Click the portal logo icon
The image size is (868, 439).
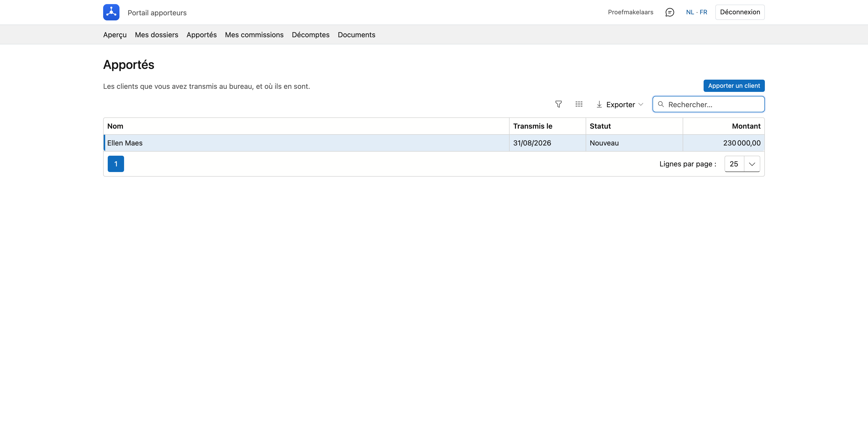click(111, 12)
